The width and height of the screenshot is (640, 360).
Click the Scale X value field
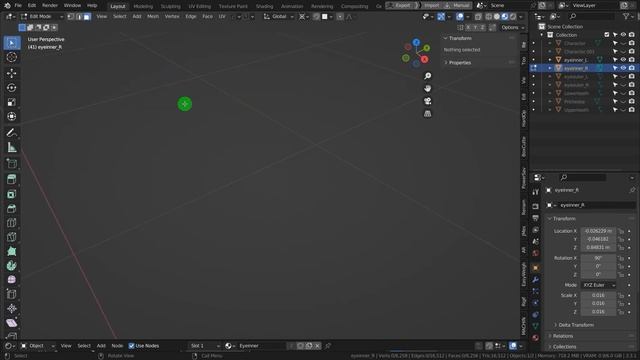[x=598, y=295]
